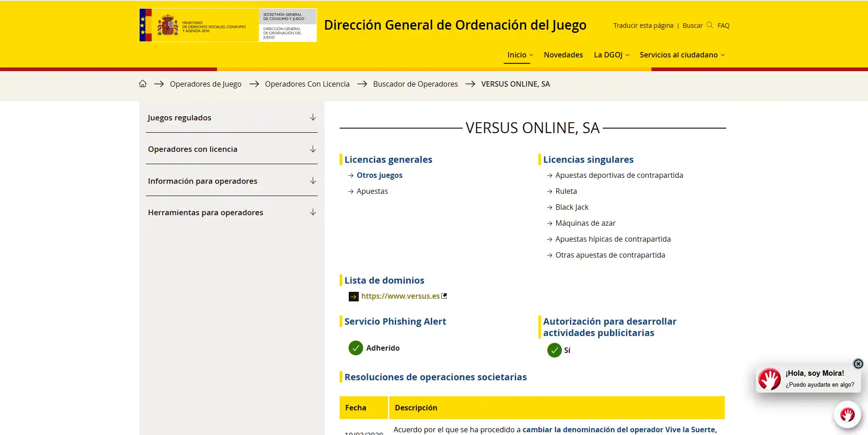868x435 pixels.
Task: Go to Novedades menu item
Action: tap(563, 55)
